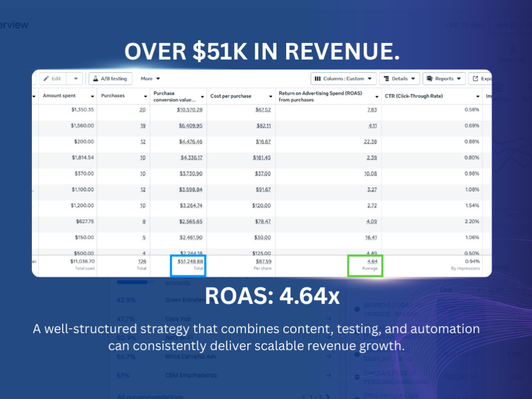The height and width of the screenshot is (399, 532).
Task: Expand the More menu
Action: coord(150,79)
